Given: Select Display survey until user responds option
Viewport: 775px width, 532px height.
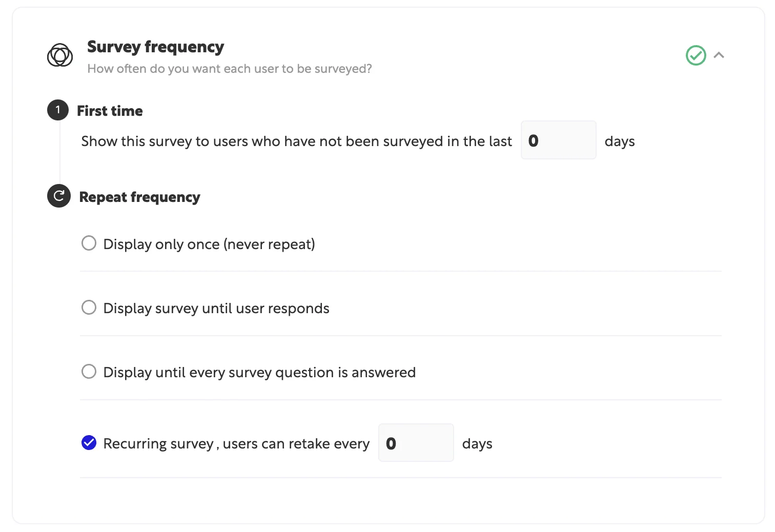Looking at the screenshot, I should point(89,308).
